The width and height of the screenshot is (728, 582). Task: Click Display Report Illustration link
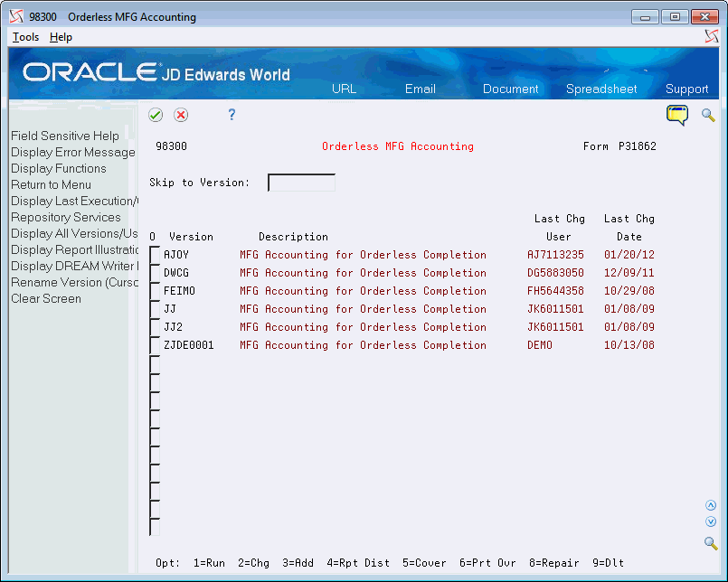coord(74,249)
